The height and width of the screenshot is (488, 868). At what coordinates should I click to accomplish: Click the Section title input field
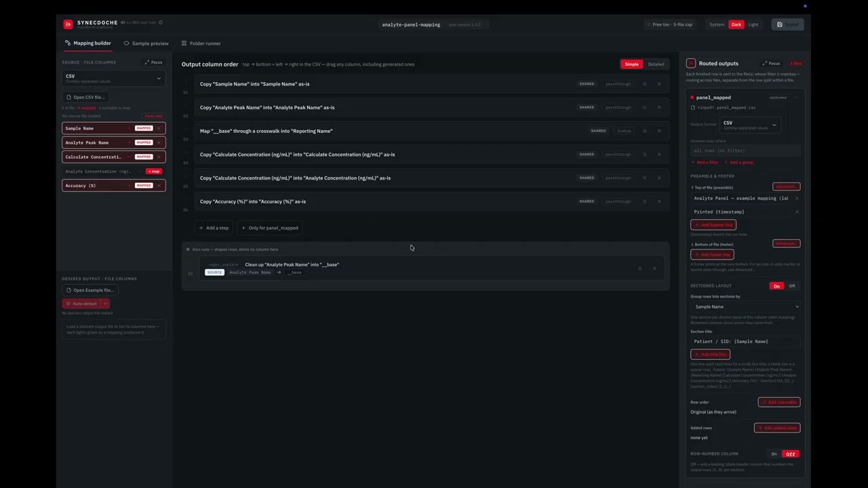tap(745, 342)
